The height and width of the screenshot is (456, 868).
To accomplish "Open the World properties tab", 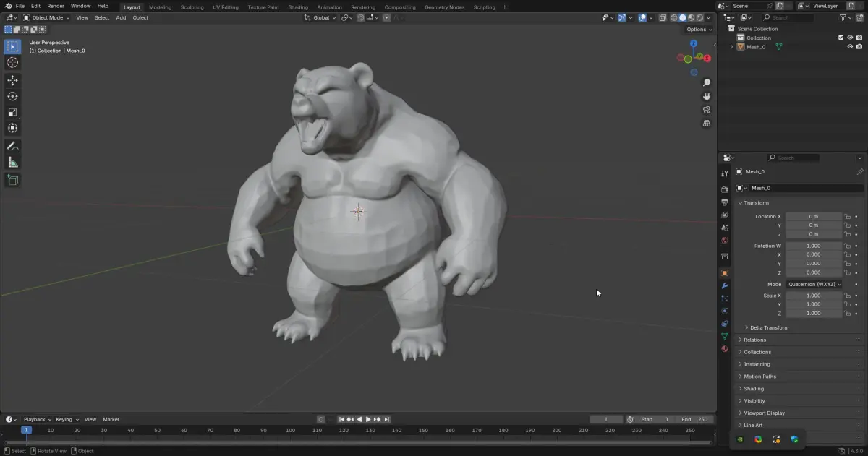I will coord(724,240).
